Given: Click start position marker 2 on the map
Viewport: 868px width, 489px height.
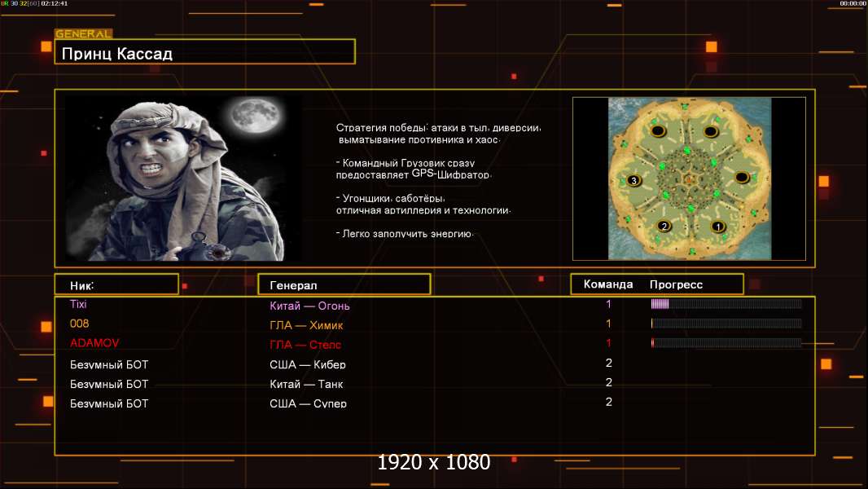Looking at the screenshot, I should point(664,226).
